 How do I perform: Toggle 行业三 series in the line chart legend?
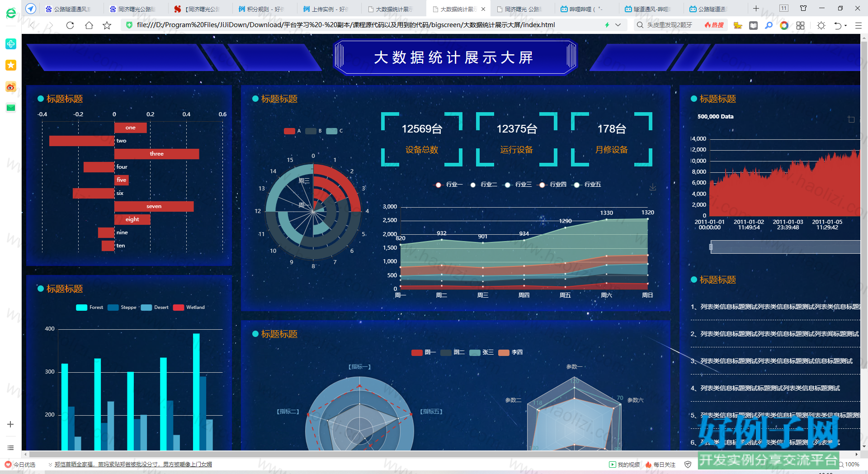[x=518, y=185]
